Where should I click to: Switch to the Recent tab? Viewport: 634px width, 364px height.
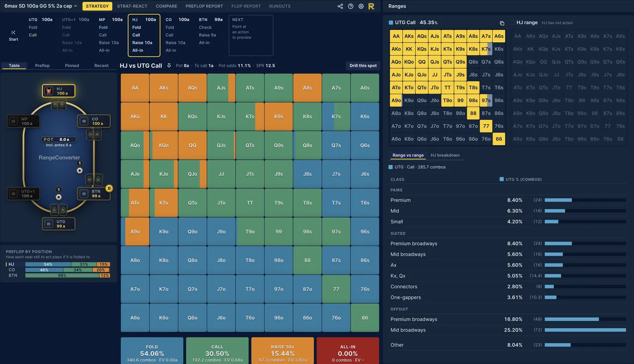tap(102, 65)
